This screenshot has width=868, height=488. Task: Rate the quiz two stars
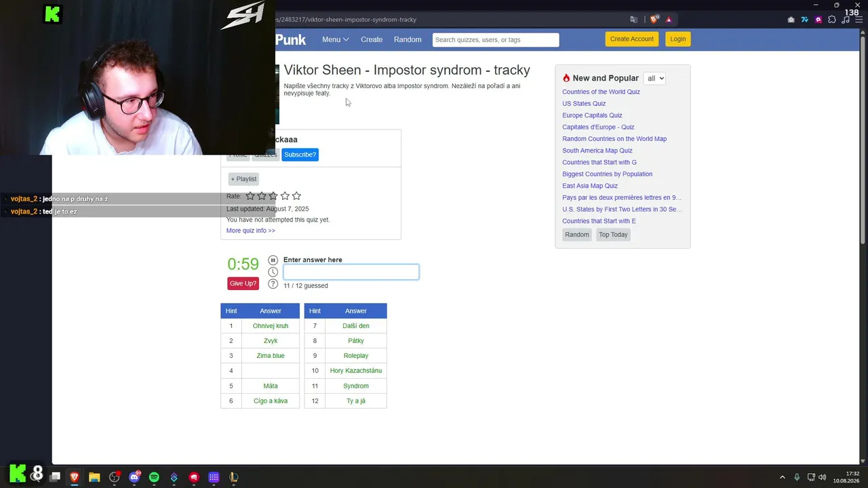tap(262, 196)
